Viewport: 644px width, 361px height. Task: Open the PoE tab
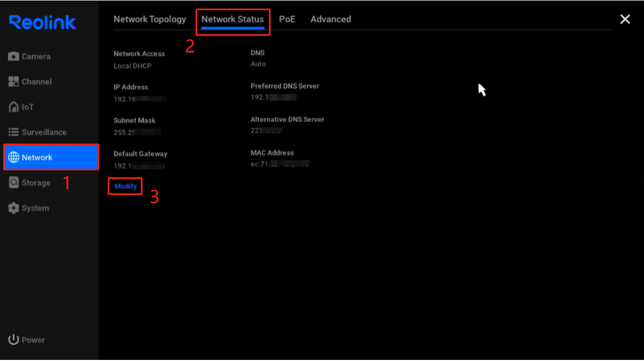point(287,19)
